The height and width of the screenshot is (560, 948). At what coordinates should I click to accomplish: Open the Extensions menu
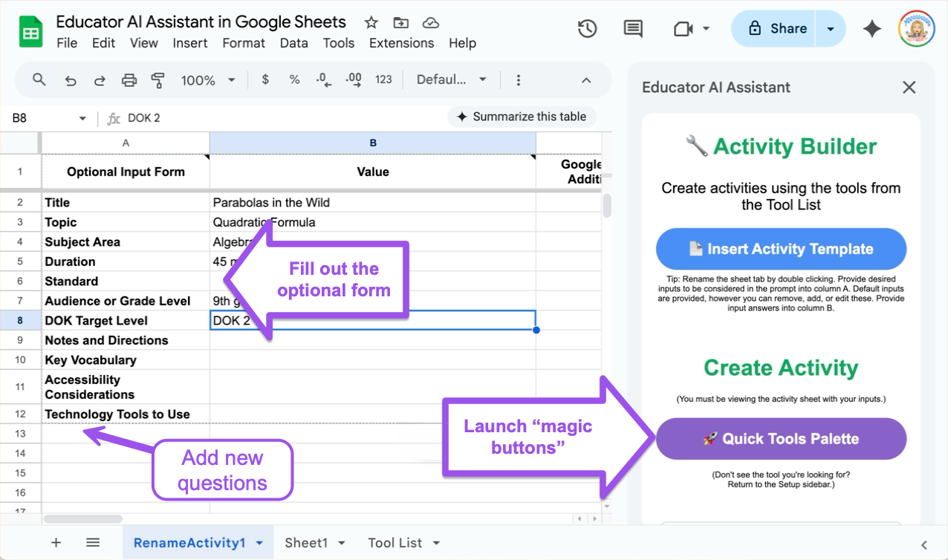[402, 43]
